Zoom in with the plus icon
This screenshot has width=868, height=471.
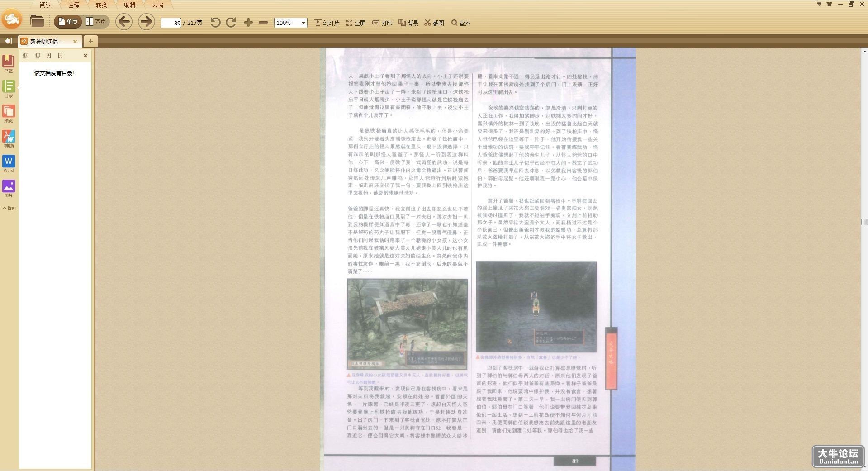click(x=248, y=22)
